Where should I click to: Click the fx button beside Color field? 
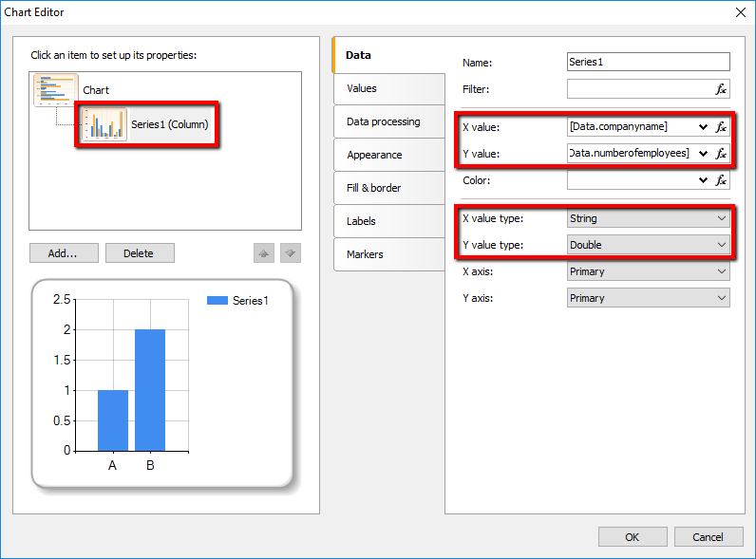[x=721, y=180]
